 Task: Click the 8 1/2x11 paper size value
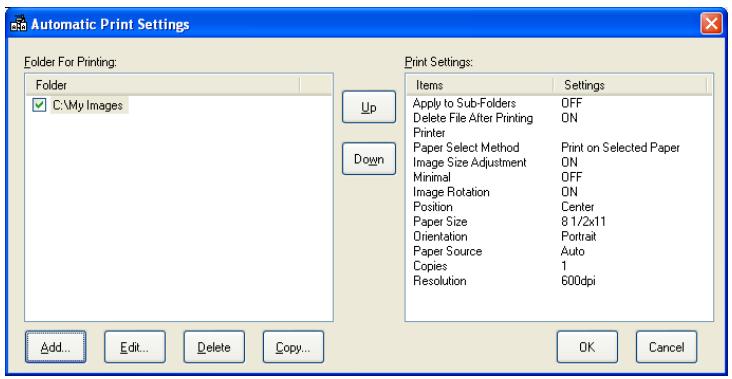pos(583,222)
